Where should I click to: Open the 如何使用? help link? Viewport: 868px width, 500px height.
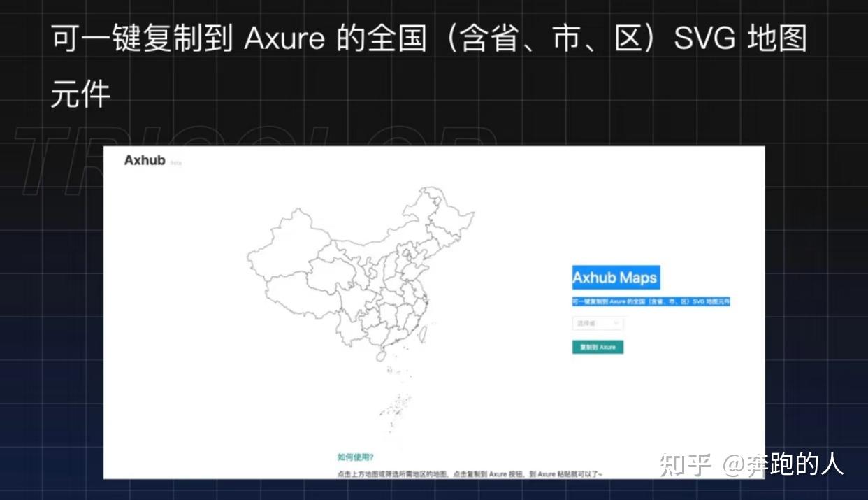pyautogui.click(x=355, y=455)
